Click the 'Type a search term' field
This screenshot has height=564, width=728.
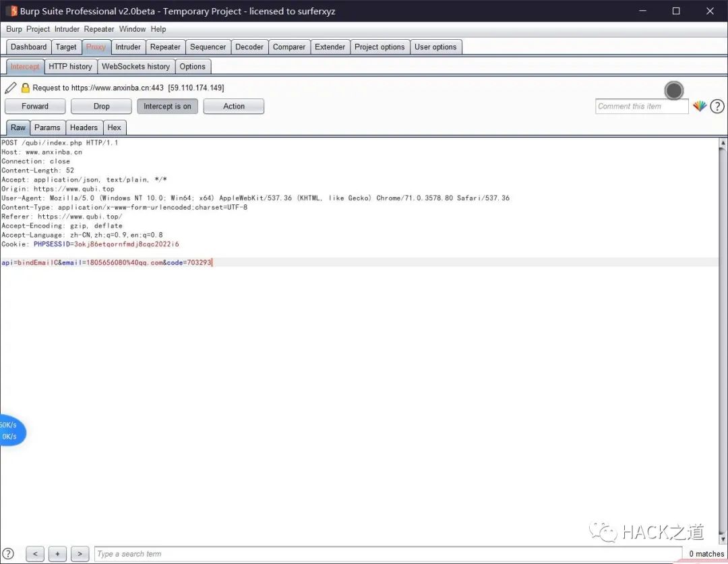(388, 554)
